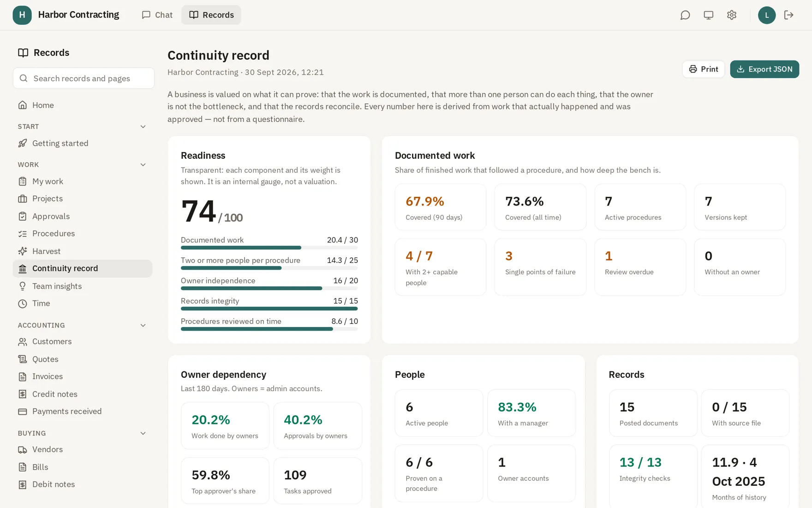Open the Credit notes page link
The width and height of the screenshot is (812, 508).
83,394
